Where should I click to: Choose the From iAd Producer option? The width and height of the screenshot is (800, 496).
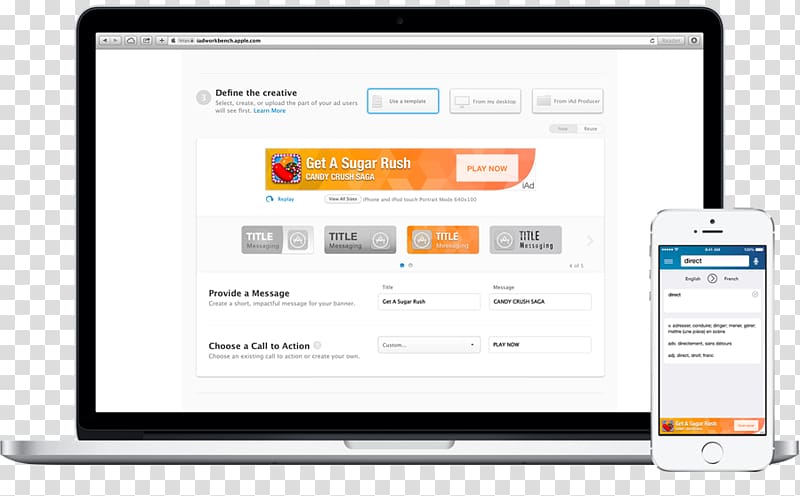[567, 101]
